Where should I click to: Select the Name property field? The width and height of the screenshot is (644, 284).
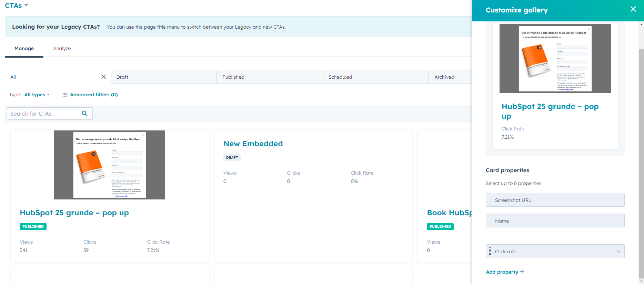click(555, 221)
